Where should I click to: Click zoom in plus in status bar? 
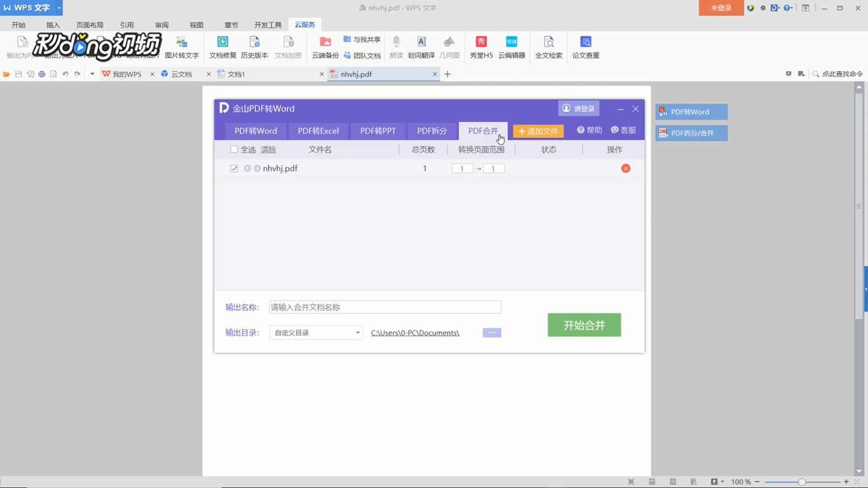point(846,482)
